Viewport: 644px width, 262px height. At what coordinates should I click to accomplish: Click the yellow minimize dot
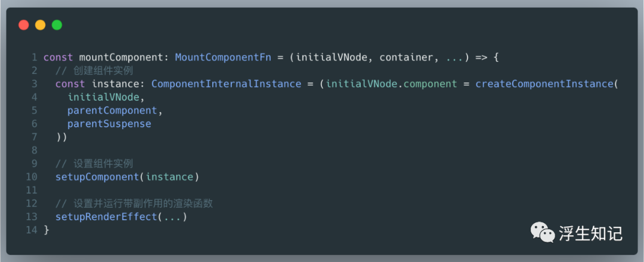click(x=40, y=25)
